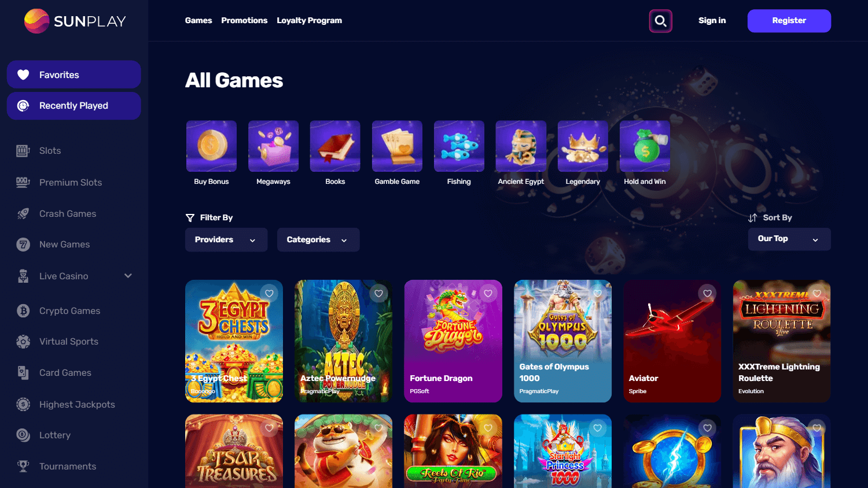Click the SunPlay logo

75,21
